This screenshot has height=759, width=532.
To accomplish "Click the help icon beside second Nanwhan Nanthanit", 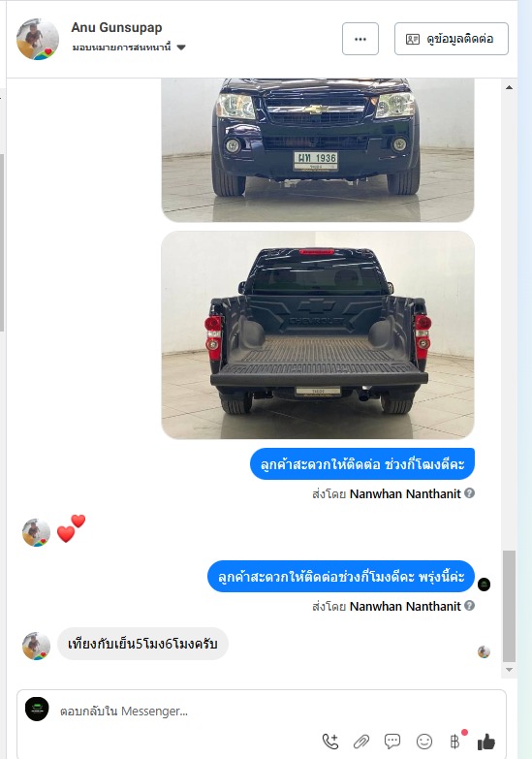I will (x=469, y=606).
